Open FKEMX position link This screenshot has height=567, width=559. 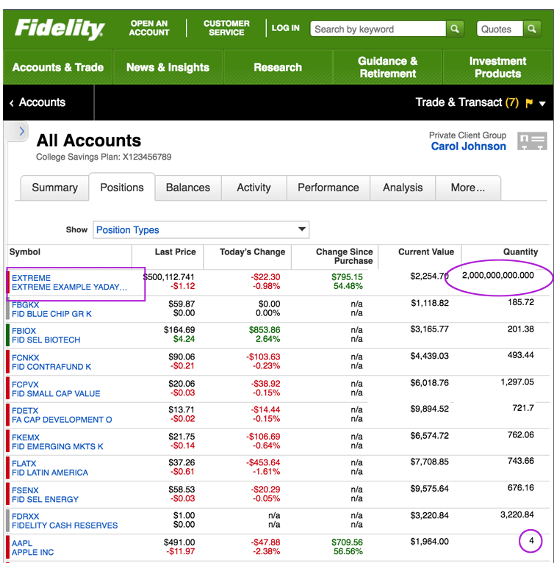tap(25, 438)
